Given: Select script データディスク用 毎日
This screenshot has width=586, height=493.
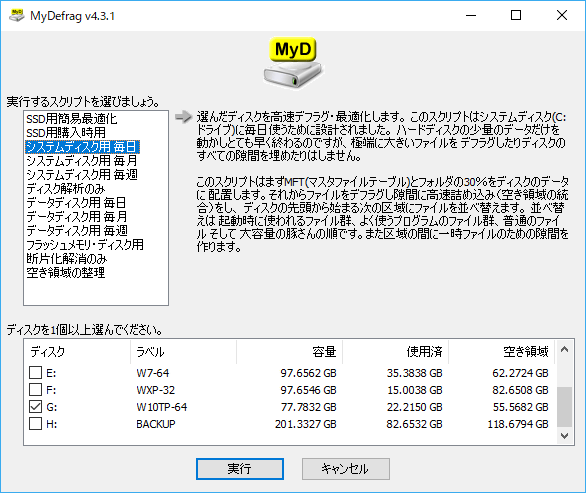Looking at the screenshot, I should [76, 203].
